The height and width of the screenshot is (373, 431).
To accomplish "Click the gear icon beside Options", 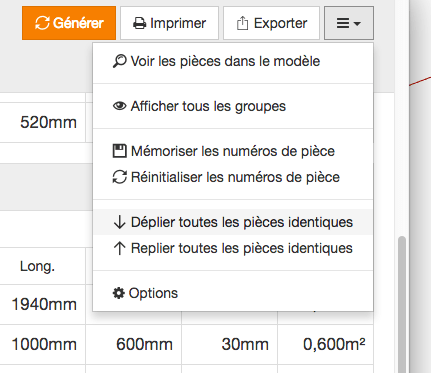I will tap(119, 293).
